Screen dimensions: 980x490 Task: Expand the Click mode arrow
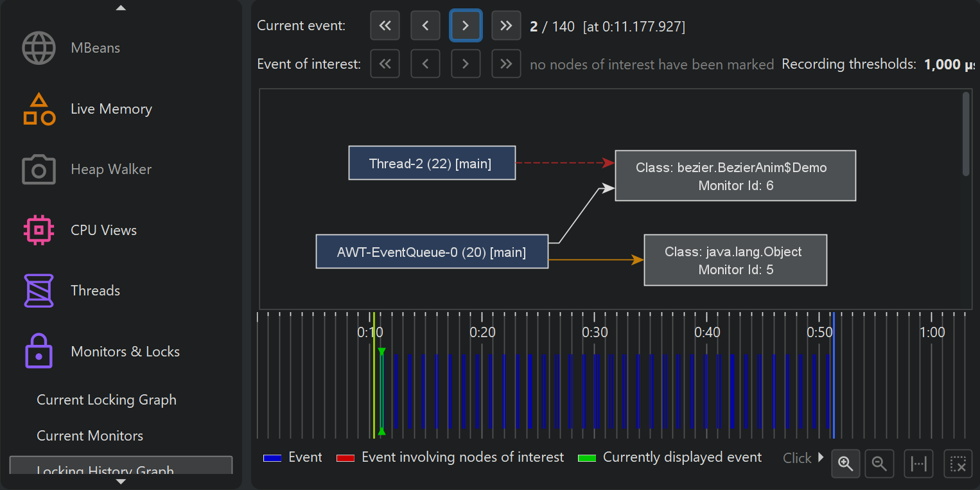[x=820, y=458]
